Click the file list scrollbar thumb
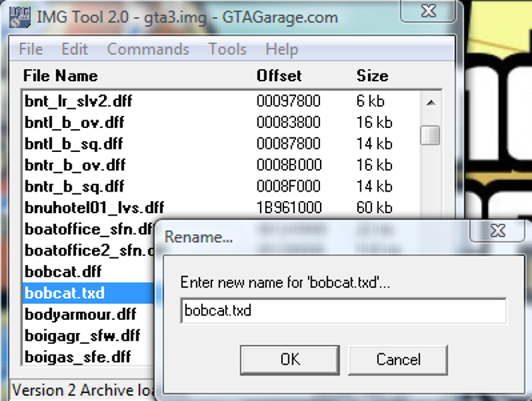Screen dimensions: 532x401 (430, 136)
